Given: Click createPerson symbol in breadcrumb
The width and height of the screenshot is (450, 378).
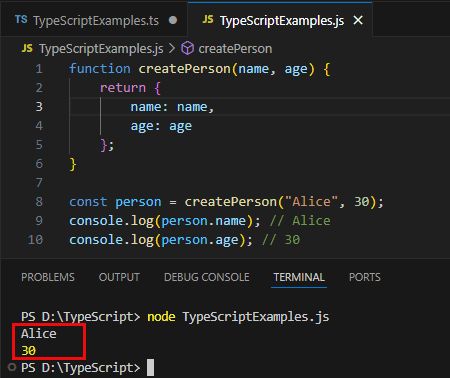Looking at the screenshot, I should [x=235, y=49].
